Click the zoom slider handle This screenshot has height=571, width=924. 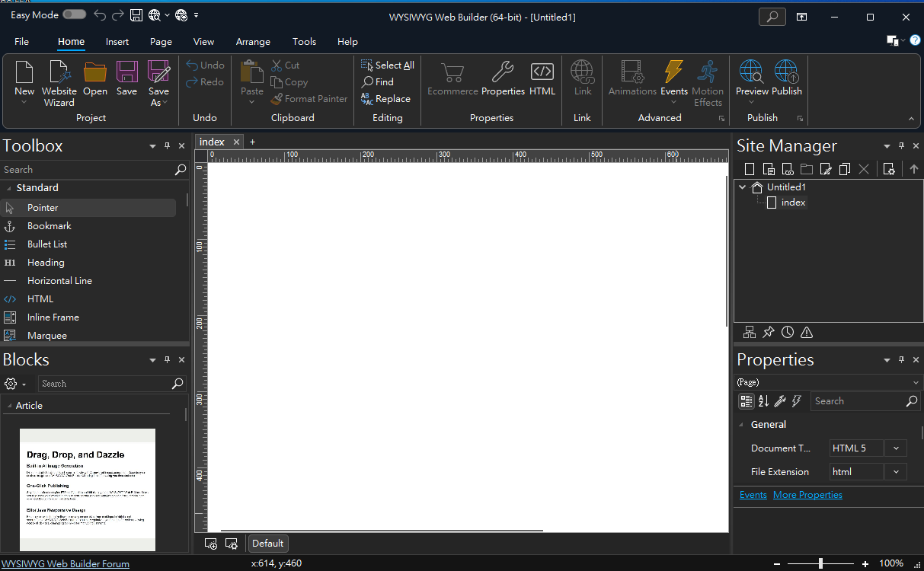820,563
